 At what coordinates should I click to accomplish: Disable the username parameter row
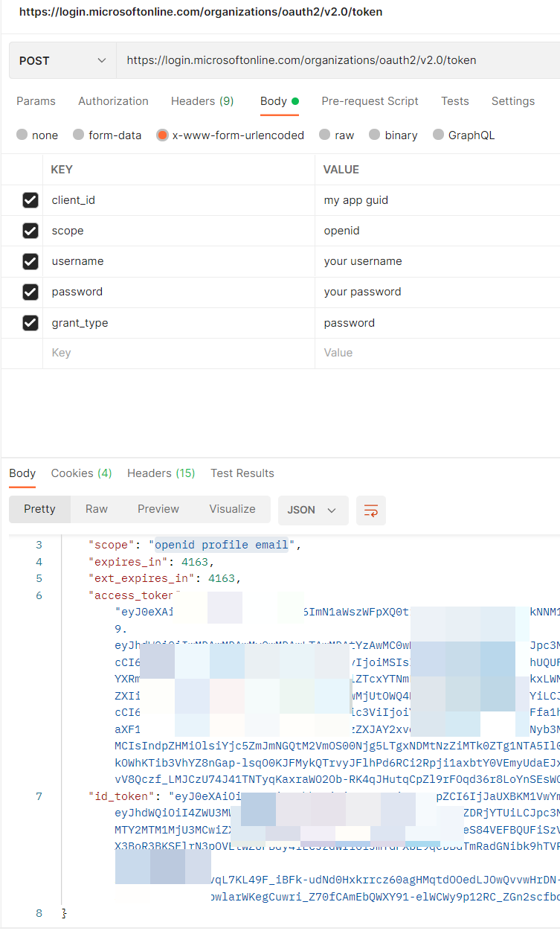coord(30,261)
